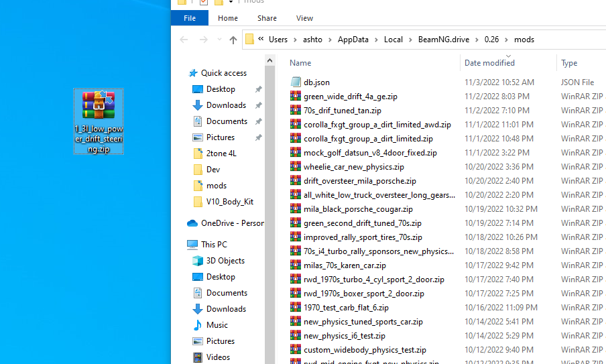Image resolution: width=606 pixels, height=364 pixels.
Task: Select OneDrive - Personal in navigation pane
Action: (x=226, y=223)
